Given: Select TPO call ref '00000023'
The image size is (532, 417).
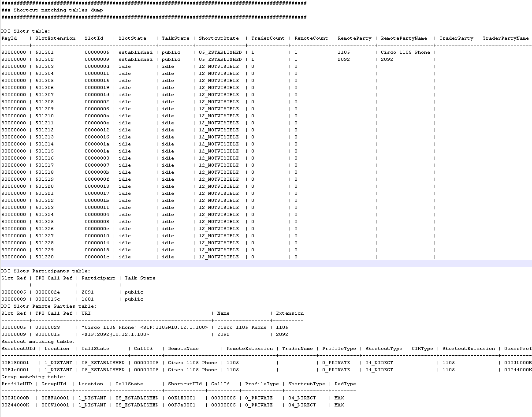Looking at the screenshot, I should (x=48, y=328).
